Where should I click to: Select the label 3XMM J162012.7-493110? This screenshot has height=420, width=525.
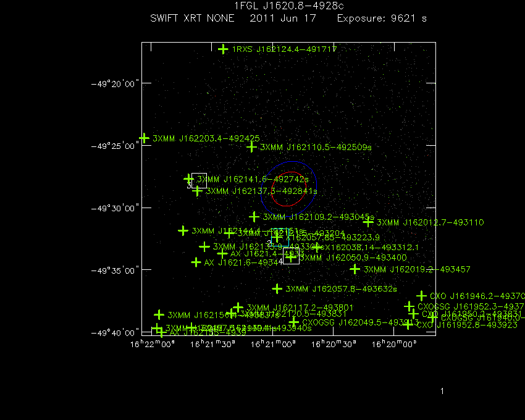point(430,223)
